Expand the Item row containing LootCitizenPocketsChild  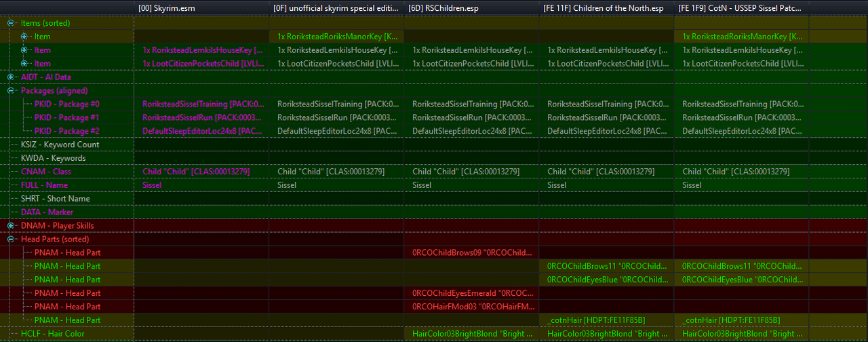pyautogui.click(x=24, y=64)
